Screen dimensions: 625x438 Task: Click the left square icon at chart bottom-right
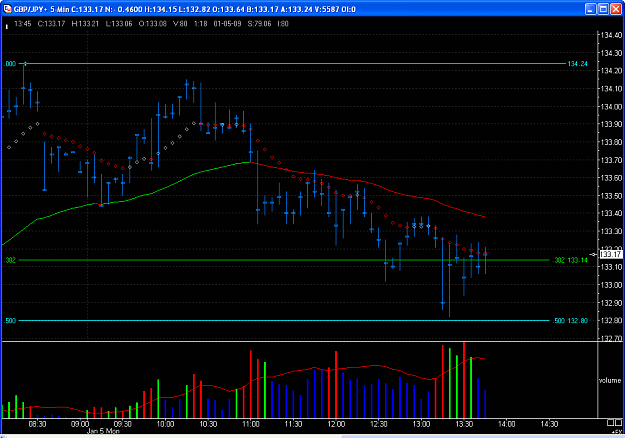point(610,422)
